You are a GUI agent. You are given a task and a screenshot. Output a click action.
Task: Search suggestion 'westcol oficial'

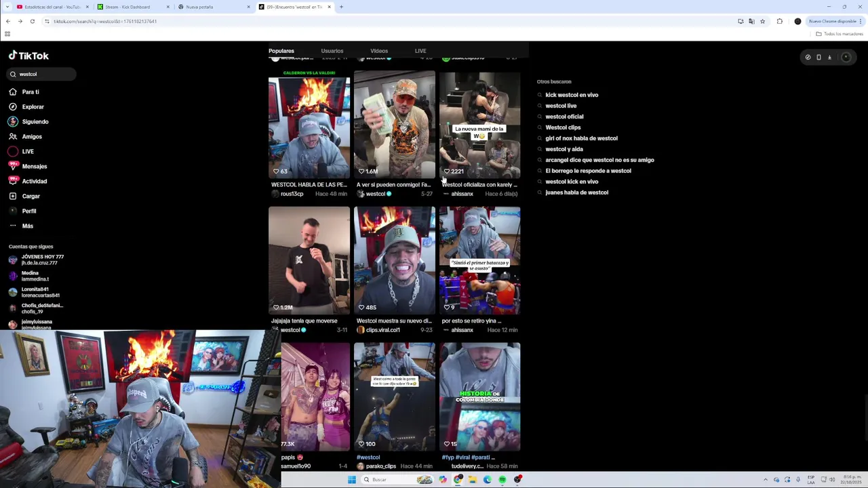point(564,117)
